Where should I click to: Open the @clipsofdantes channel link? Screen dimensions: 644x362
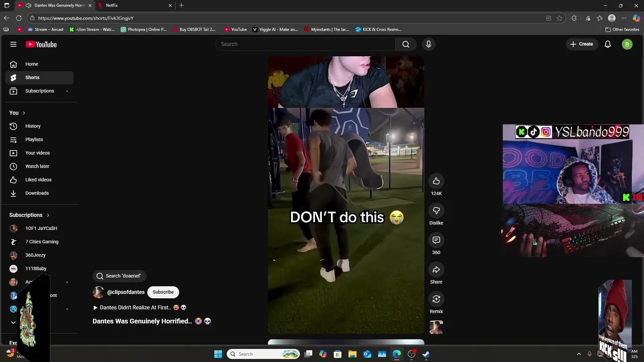(x=126, y=292)
